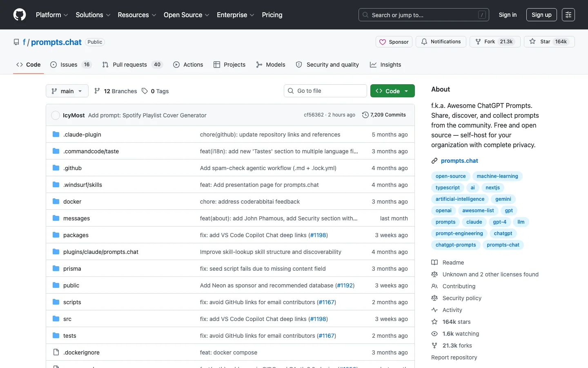Click the GitHub logo icon
Image resolution: width=588 pixels, height=368 pixels.
tap(20, 15)
